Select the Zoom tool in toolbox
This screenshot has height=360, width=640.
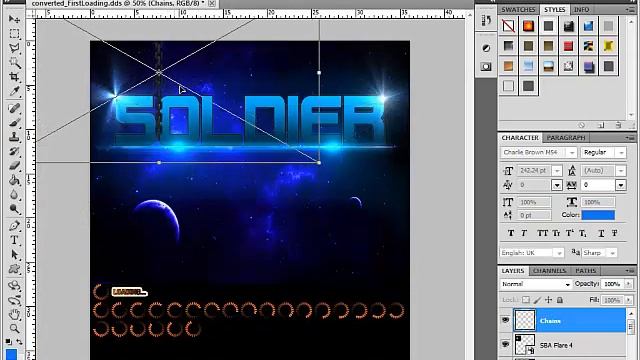tap(14, 328)
